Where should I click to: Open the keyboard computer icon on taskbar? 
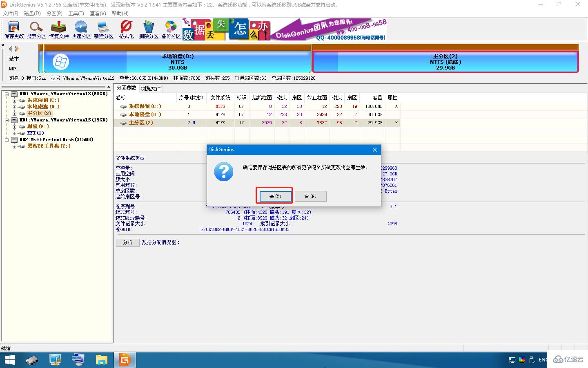[78, 360]
